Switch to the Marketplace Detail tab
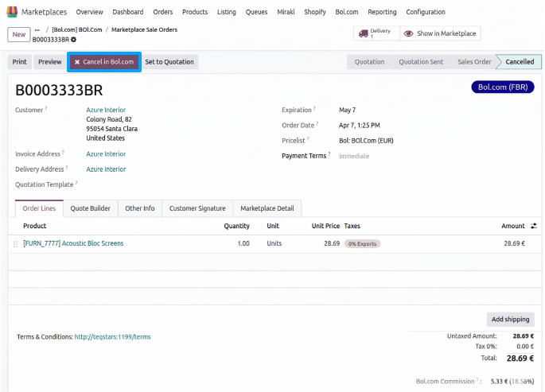545x392 pixels. [x=267, y=208]
